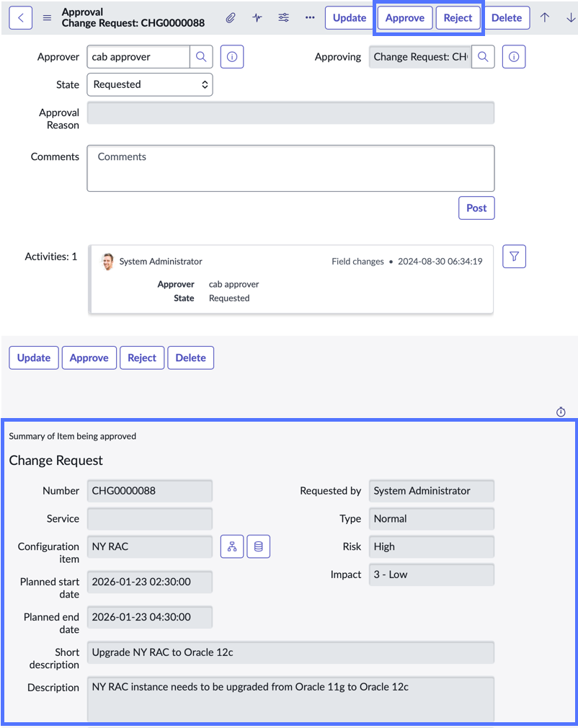Click the response time stopwatch icon
Viewport: 578px width, 728px height.
(x=561, y=412)
